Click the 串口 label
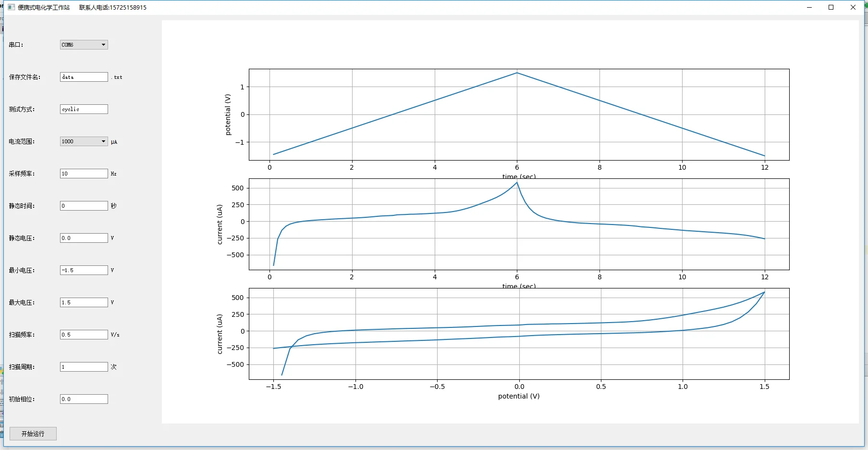 [16, 45]
